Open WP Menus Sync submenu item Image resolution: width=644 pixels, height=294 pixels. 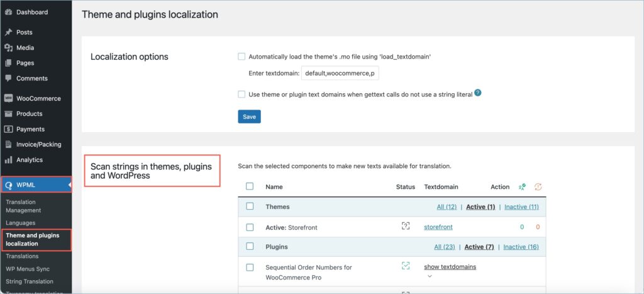coord(28,269)
